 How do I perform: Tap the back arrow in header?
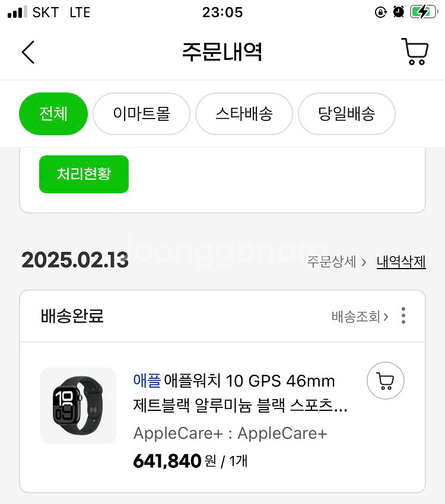click(x=28, y=52)
